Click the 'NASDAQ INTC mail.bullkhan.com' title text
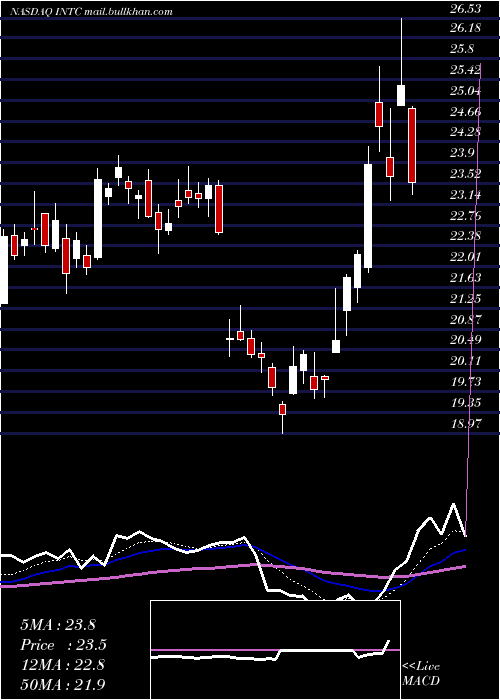The width and height of the screenshot is (500, 700). point(92,12)
